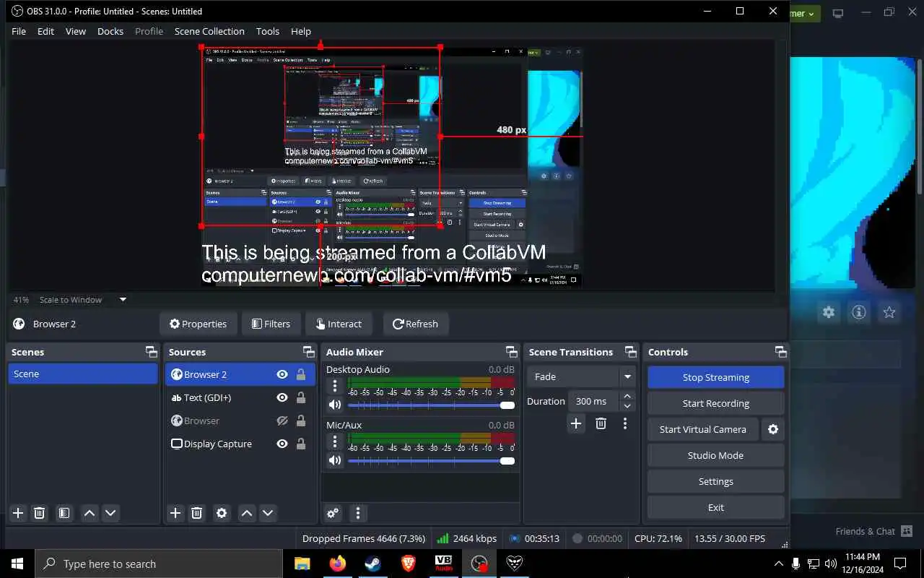Viewport: 924px width, 578px height.
Task: Open Audio Mixer three-dot menu at bottom
Action: (x=358, y=513)
